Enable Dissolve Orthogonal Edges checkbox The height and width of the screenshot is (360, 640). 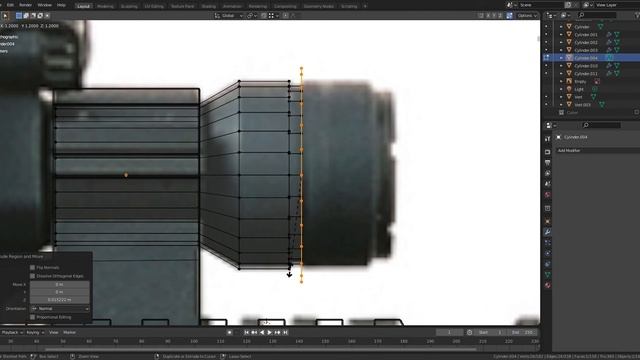(33, 276)
